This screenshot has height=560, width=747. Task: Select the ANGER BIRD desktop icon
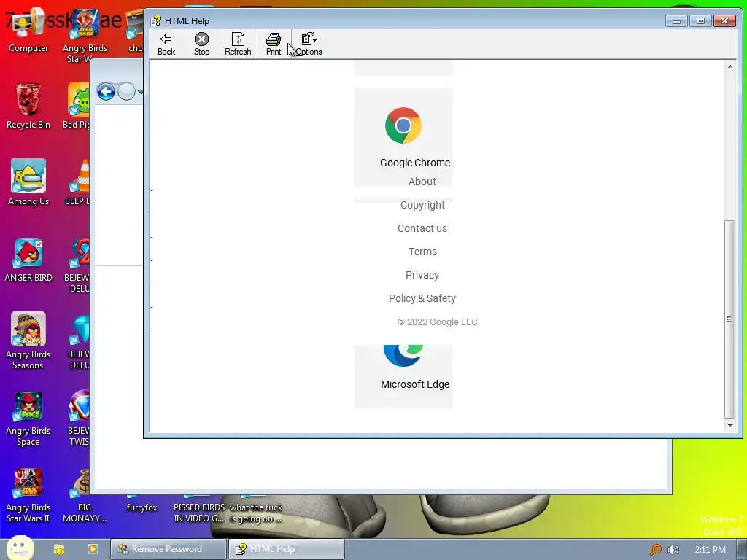[28, 260]
